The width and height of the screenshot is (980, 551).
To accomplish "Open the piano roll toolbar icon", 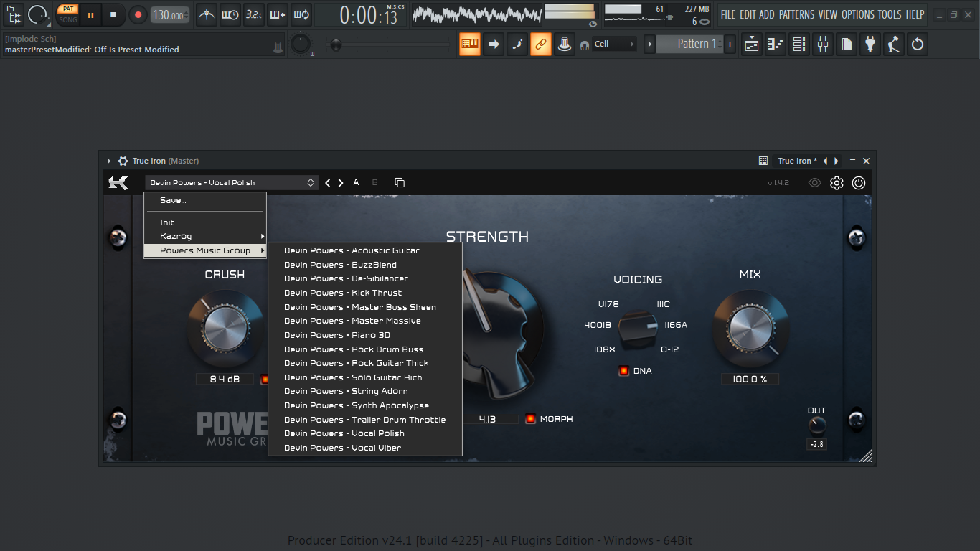I will (776, 44).
